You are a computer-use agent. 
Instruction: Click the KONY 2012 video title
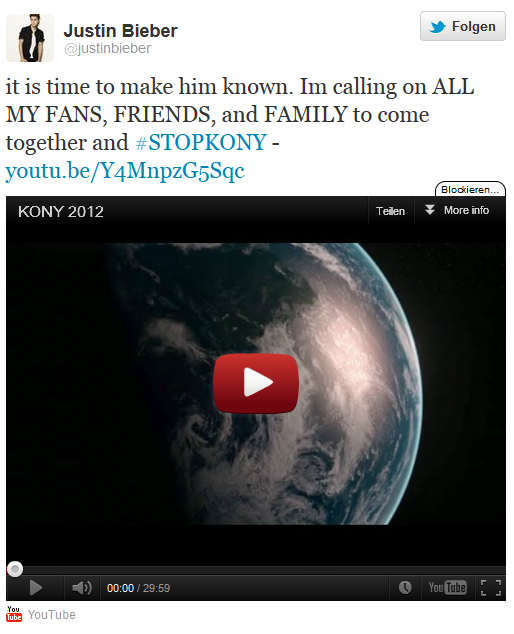(x=61, y=211)
